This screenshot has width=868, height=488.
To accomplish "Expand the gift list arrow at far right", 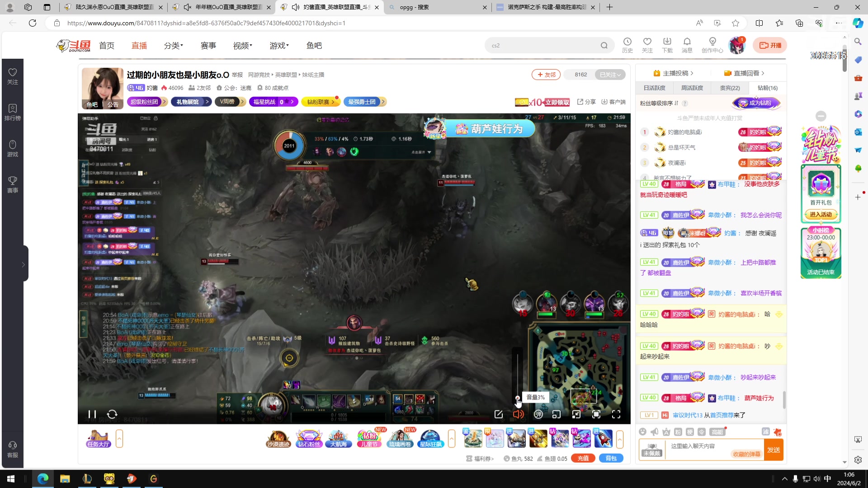I will coord(620,438).
